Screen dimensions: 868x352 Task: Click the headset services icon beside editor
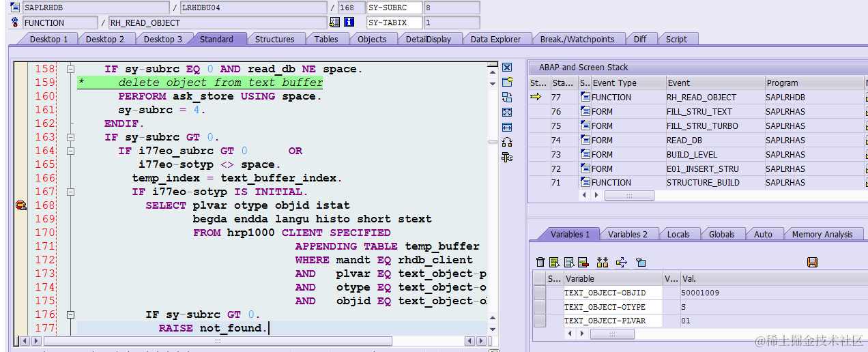point(507,143)
